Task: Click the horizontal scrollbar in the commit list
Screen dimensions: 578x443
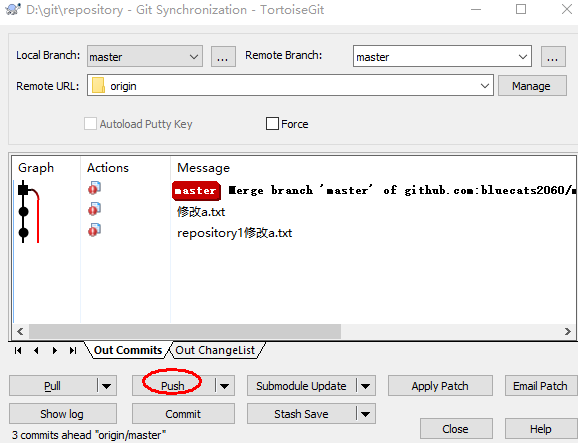Action: (x=185, y=331)
